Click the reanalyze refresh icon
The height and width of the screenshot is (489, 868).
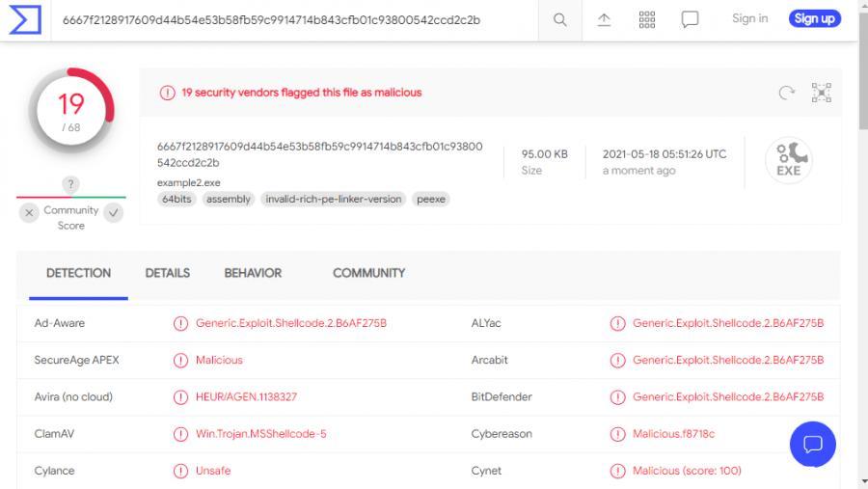(x=787, y=93)
